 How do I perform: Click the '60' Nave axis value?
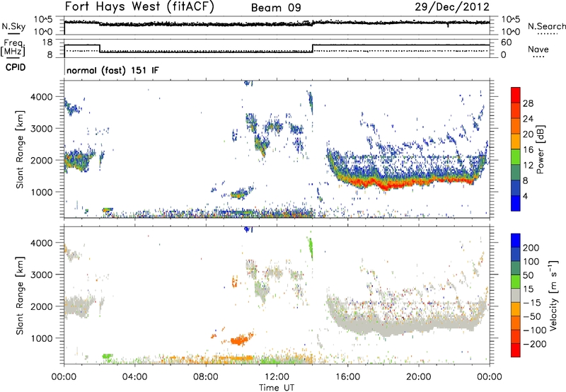[x=507, y=42]
